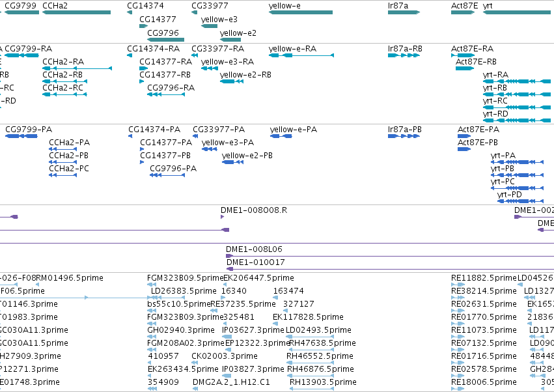Click the CG33977-RA transcript label
This screenshot has height=392, width=554.
(217, 48)
